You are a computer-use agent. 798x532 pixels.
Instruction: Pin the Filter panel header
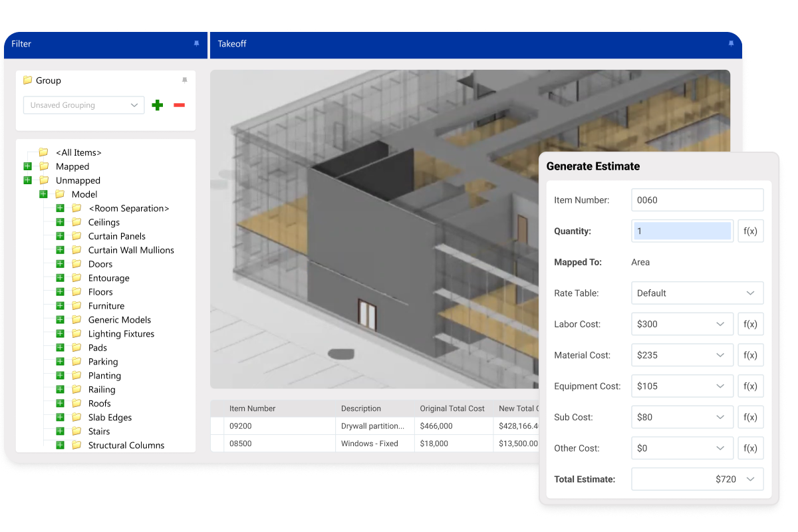coord(196,44)
